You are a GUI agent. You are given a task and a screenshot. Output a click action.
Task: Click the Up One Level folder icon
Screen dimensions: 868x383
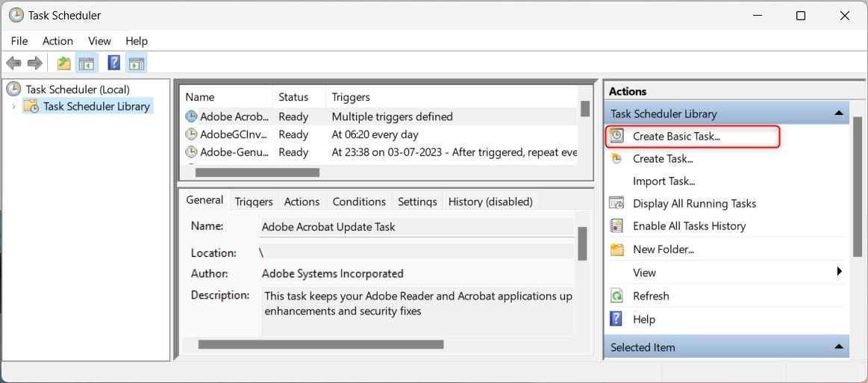tap(64, 63)
